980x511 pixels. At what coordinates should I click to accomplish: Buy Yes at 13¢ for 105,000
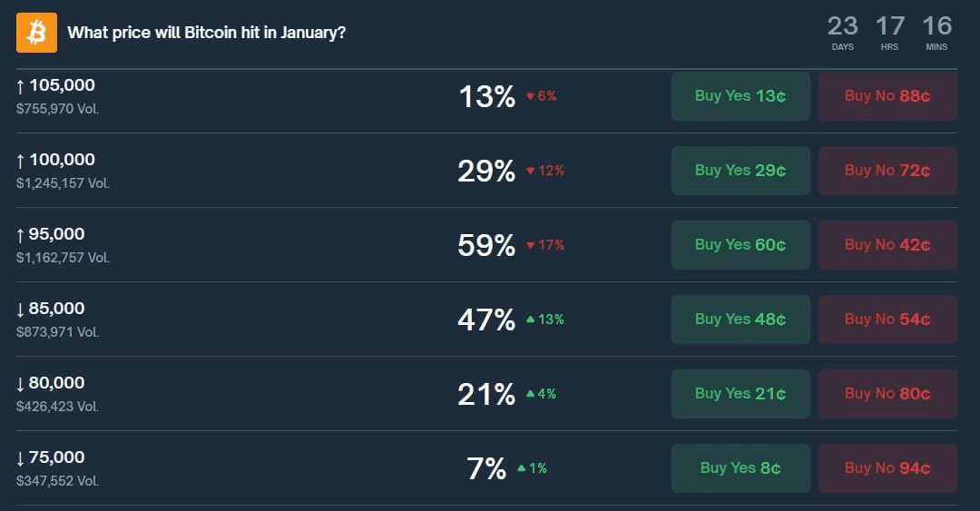(740, 96)
